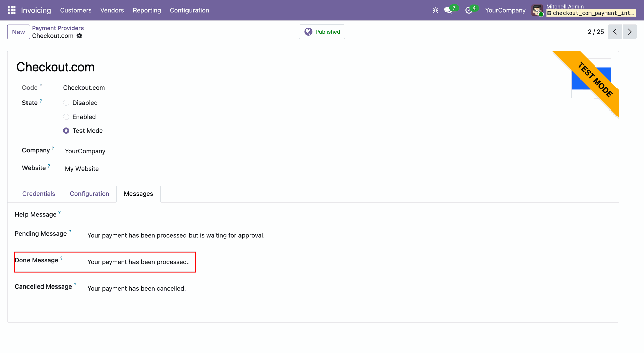
Task: Edit the Done Message text
Action: pos(138,262)
